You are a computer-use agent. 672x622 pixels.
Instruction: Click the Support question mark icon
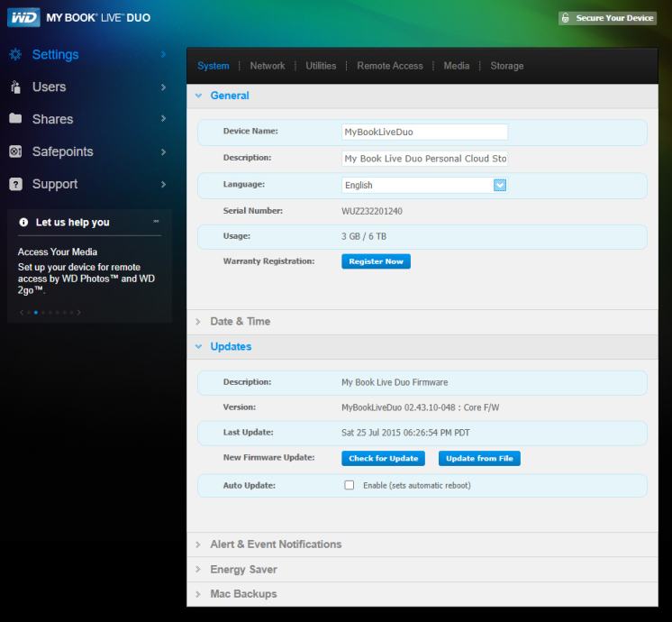click(15, 184)
